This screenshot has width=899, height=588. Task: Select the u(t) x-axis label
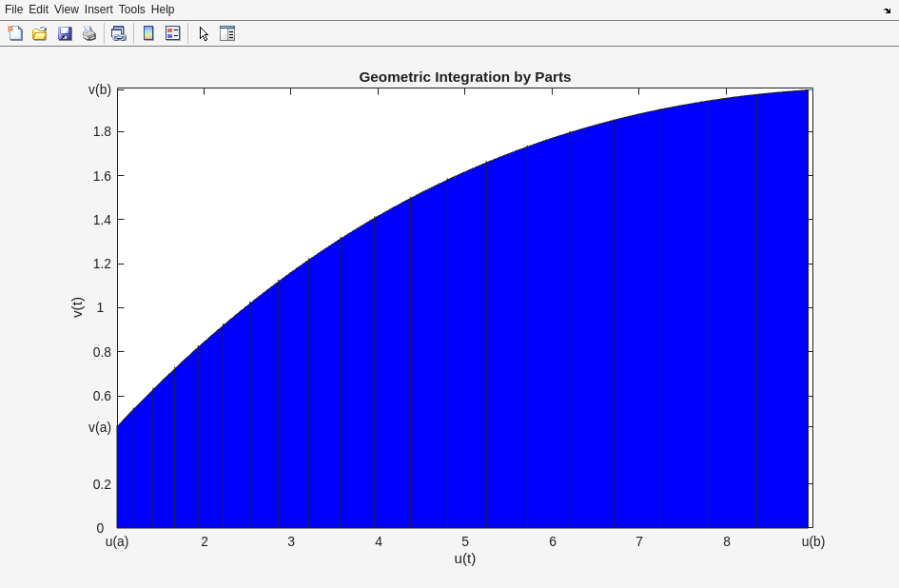pos(464,559)
